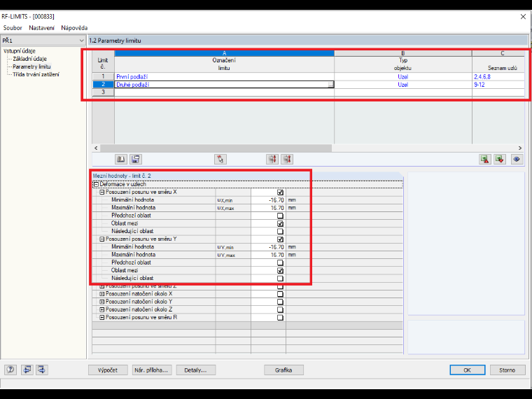Viewport: 532px width, 399px height.
Task: Check Předchozí oblast under direction Y
Action: (x=280, y=262)
